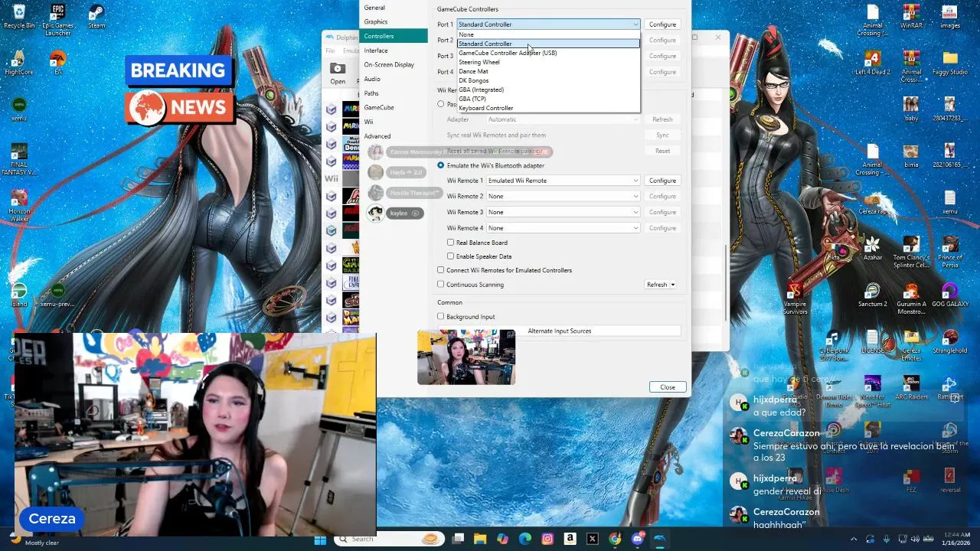Show hidden system tray icons chevron
Screen dimensions: 980x551
[x=854, y=539]
